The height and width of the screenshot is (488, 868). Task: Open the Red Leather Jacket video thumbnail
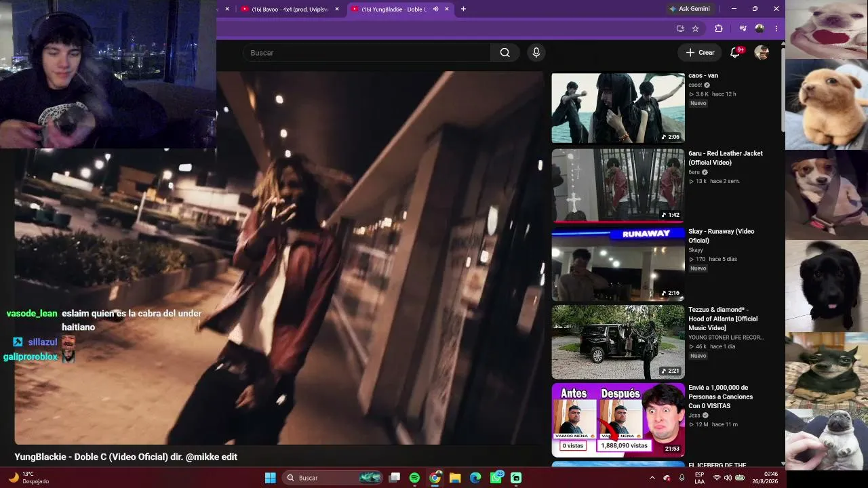click(x=618, y=185)
